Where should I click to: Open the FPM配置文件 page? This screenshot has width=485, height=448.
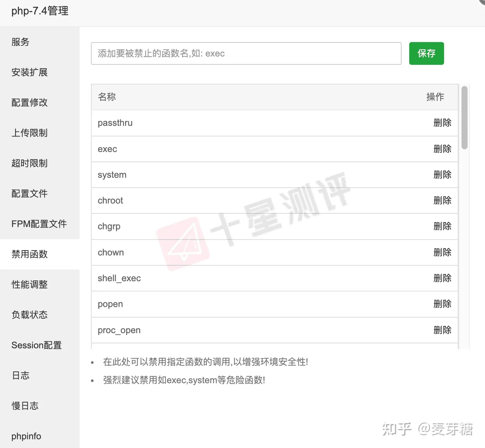click(x=39, y=224)
